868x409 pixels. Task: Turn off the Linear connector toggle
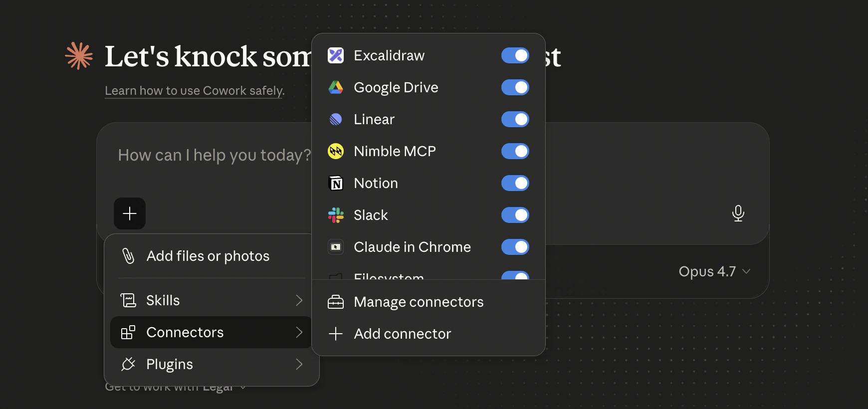[515, 119]
